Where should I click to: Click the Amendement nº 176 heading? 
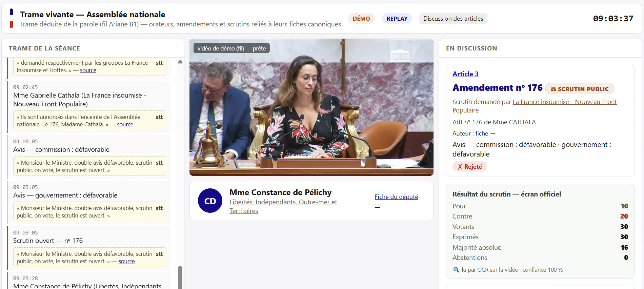click(498, 88)
